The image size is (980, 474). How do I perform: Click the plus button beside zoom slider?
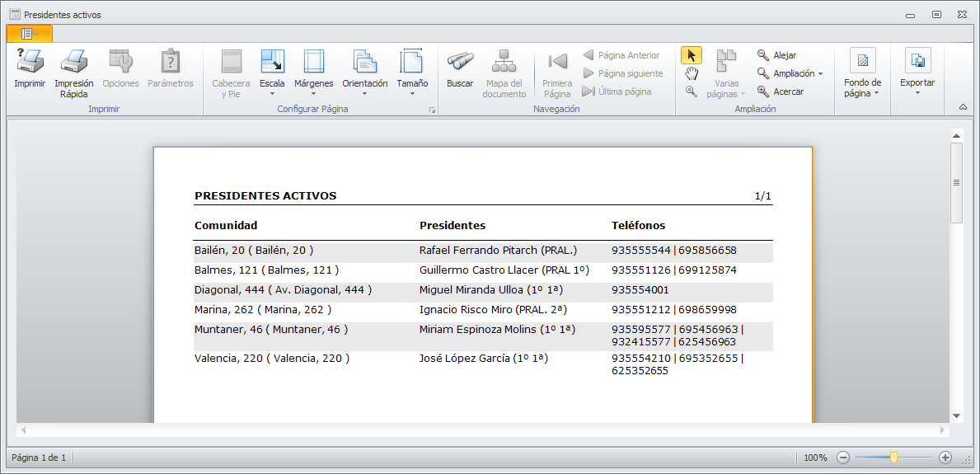coord(945,458)
